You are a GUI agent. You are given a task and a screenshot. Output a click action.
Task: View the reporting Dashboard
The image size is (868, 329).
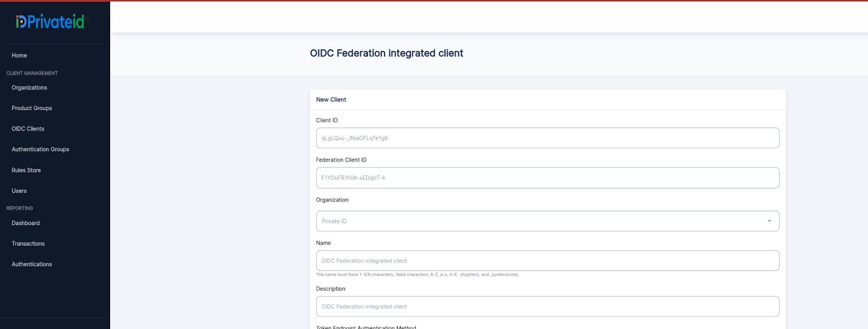[26, 223]
